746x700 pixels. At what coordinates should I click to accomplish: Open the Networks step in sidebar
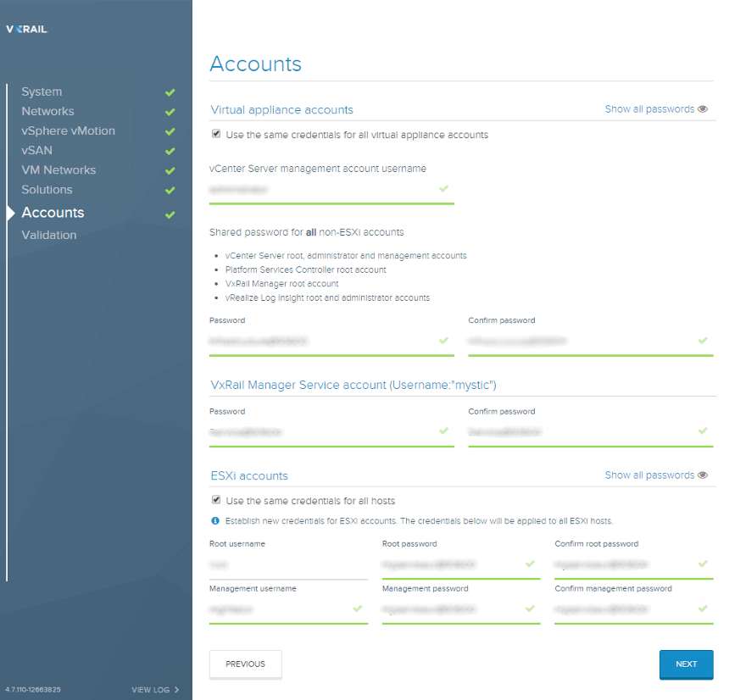pos(47,111)
